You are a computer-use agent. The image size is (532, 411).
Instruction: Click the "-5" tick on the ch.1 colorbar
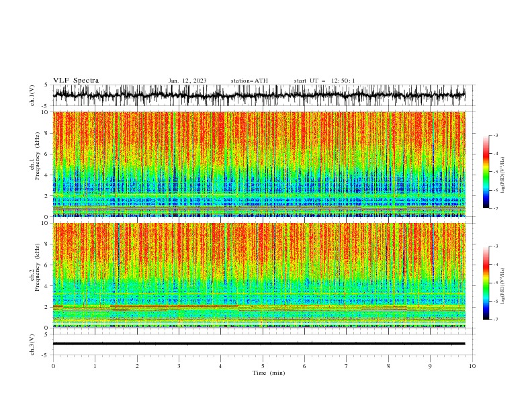click(x=495, y=172)
